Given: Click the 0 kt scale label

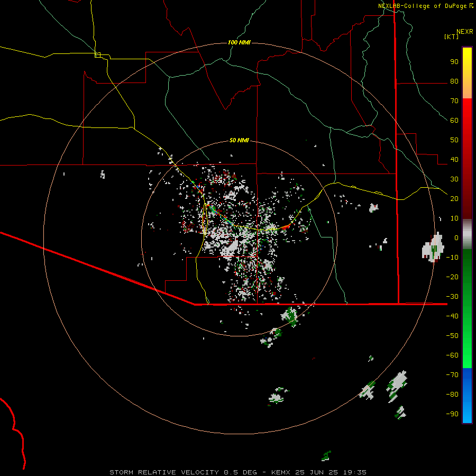Looking at the screenshot, I should click(456, 237).
